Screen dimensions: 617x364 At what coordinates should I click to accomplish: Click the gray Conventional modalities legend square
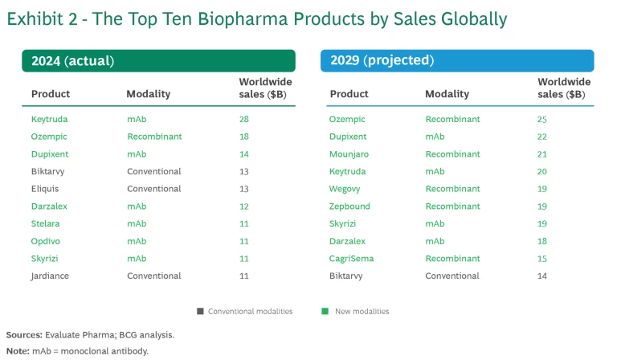[x=200, y=311]
